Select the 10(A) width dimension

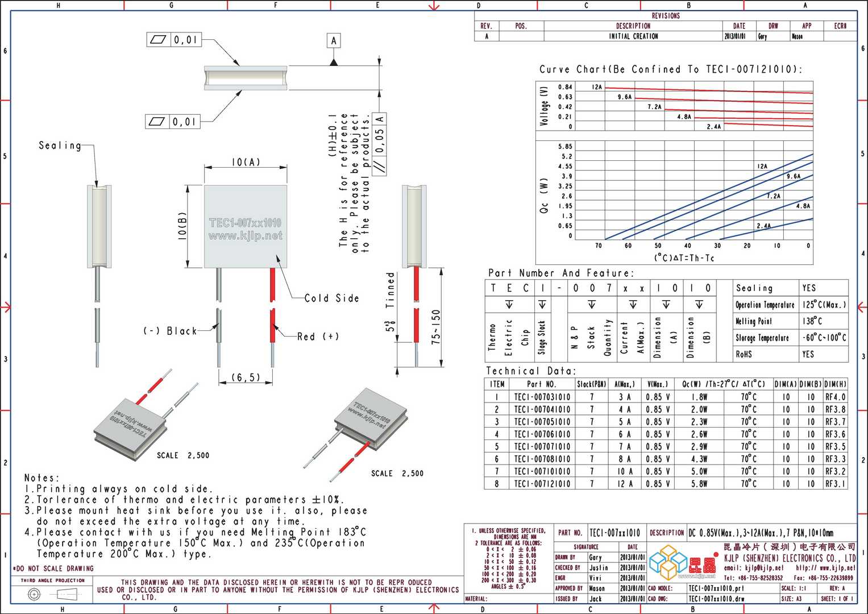pos(246,162)
